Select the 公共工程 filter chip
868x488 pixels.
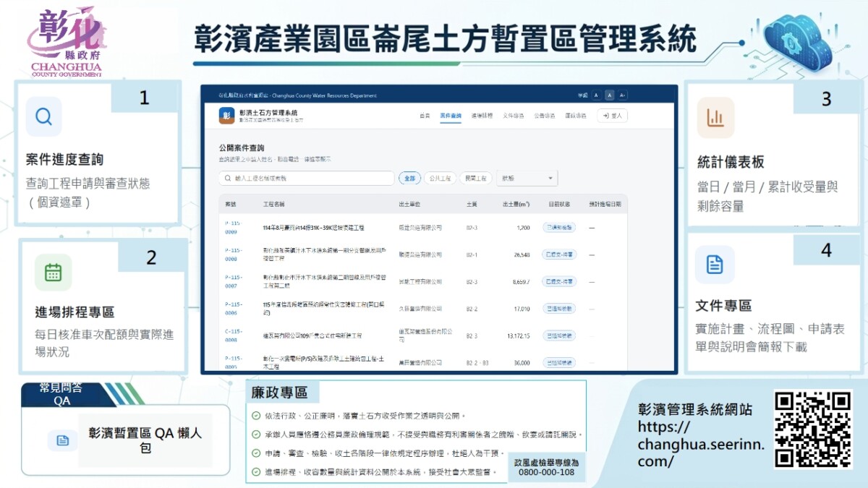440,178
